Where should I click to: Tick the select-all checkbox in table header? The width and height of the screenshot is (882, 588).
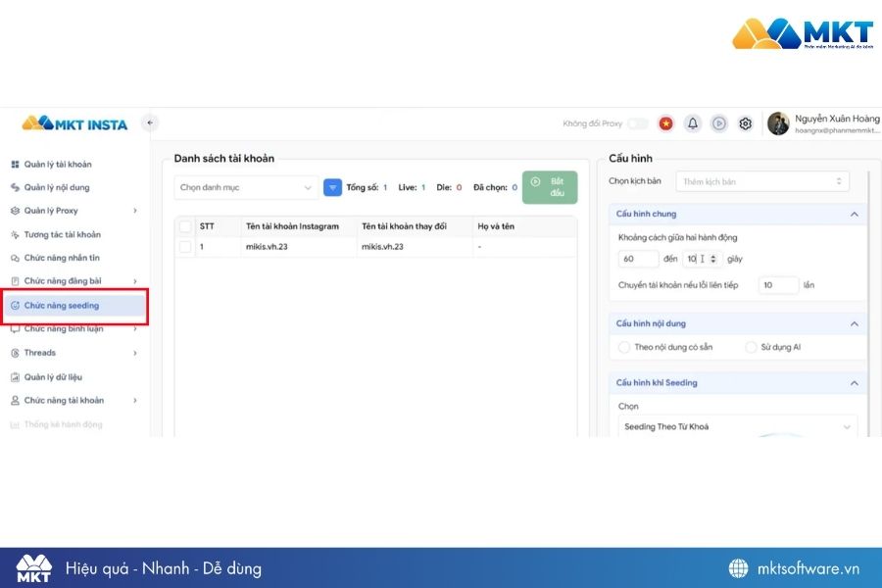coord(184,226)
